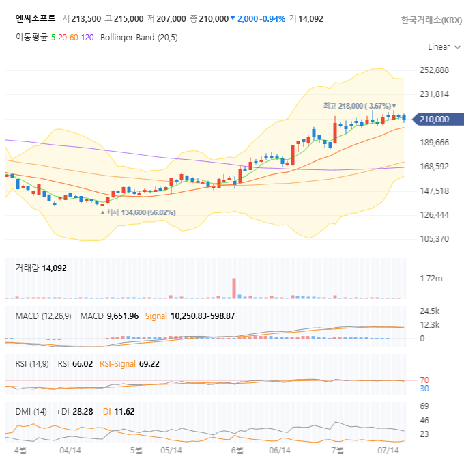Viewport: 464px width, 476px height.
Task: Select the low price 207,000
Action: [171, 19]
